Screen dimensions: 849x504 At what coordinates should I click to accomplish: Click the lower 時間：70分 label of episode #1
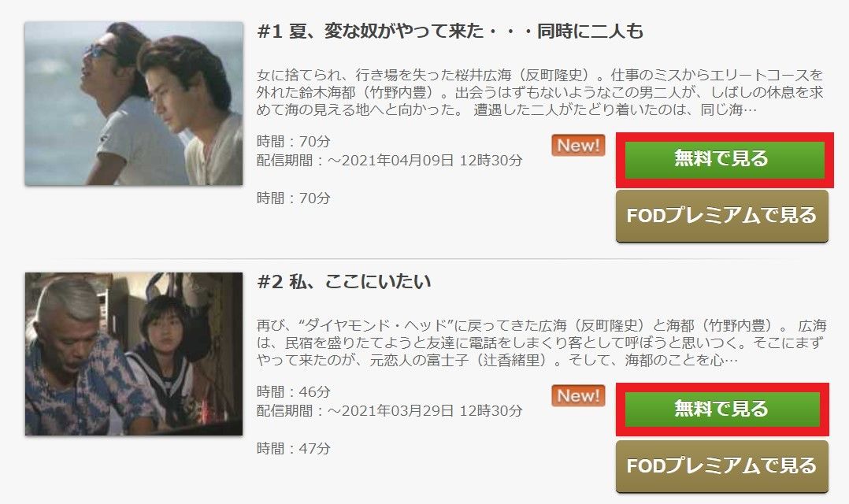pyautogui.click(x=294, y=198)
